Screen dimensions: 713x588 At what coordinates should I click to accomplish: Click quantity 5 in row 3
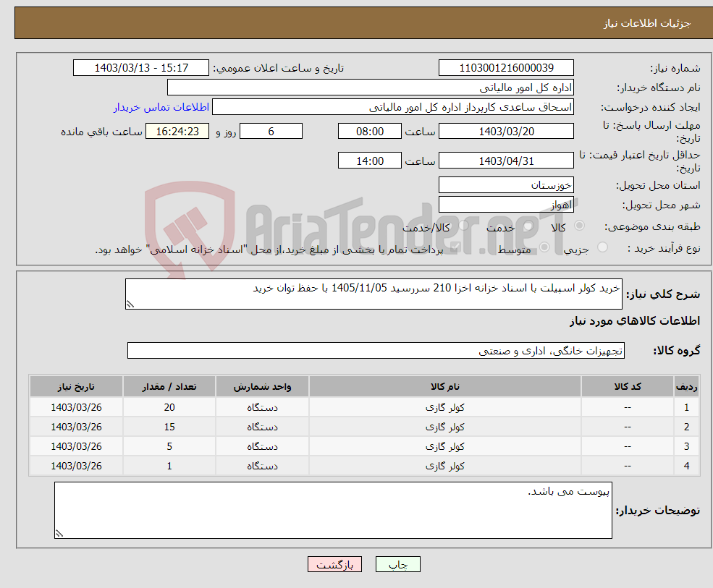tap(169, 446)
